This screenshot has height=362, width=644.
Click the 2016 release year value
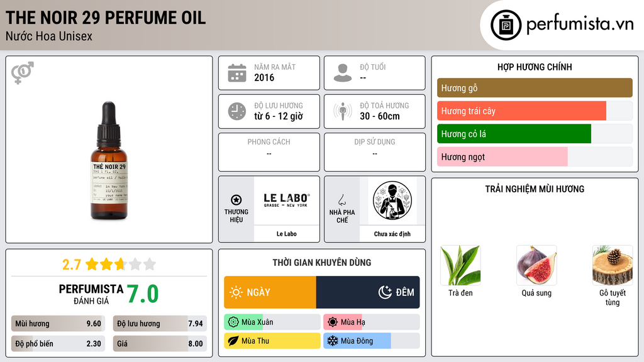[264, 77]
